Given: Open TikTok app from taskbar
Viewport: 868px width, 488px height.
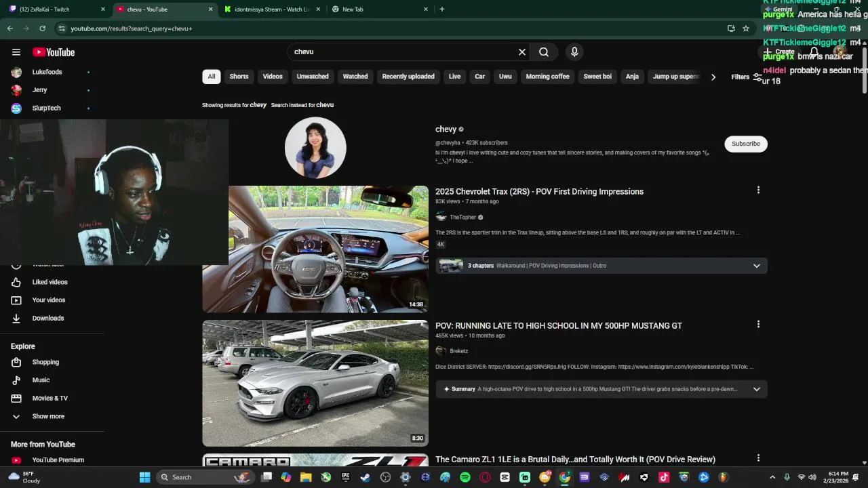Looking at the screenshot, I should click(664, 477).
